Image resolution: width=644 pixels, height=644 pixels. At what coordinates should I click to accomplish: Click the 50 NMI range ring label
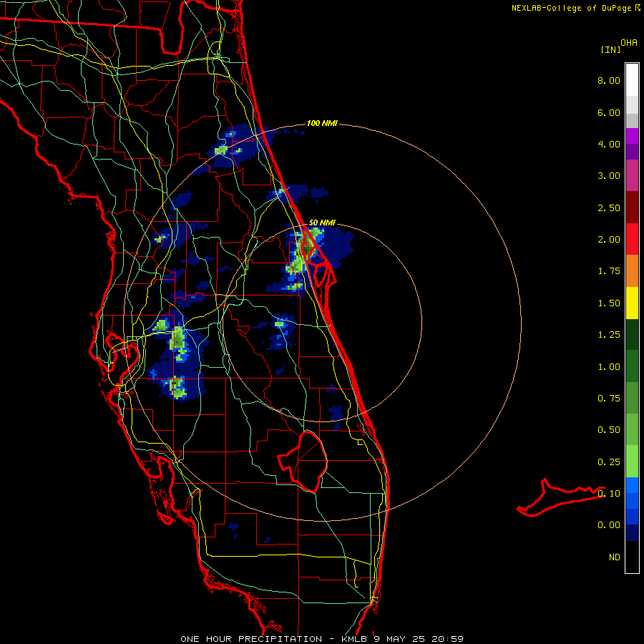click(x=322, y=223)
